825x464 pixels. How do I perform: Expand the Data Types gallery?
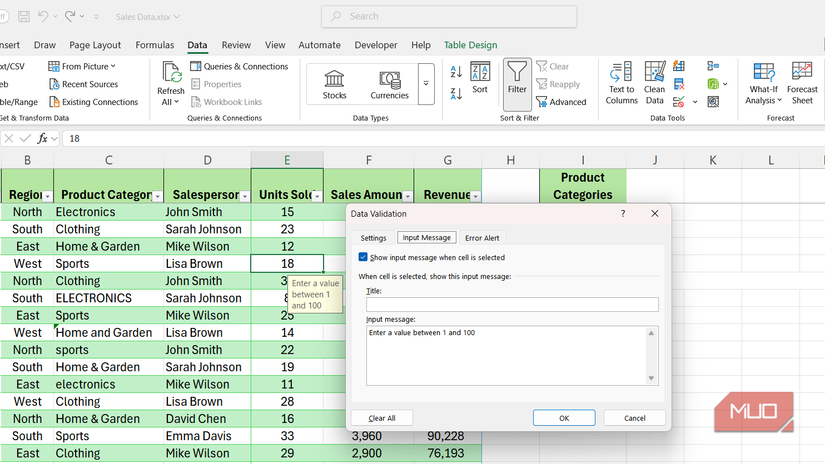click(x=426, y=84)
